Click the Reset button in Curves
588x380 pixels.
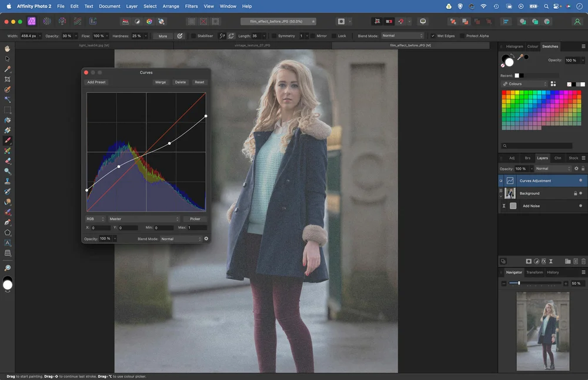click(x=199, y=82)
